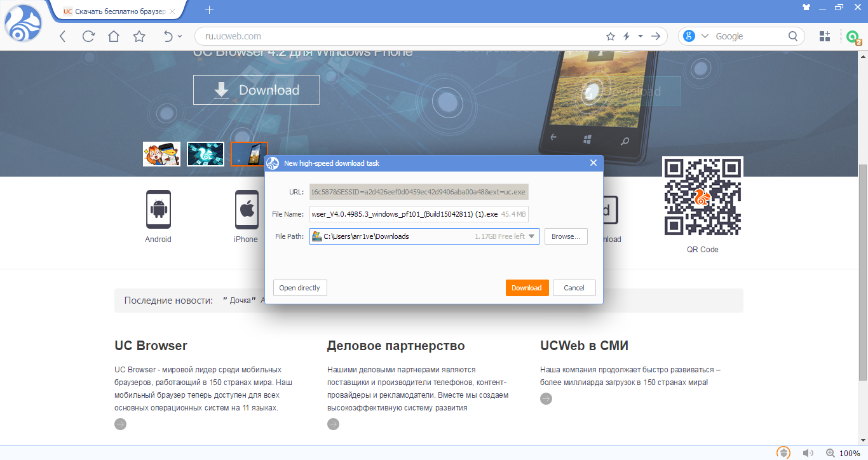Click the Open directly button
This screenshot has width=868, height=460.
coord(300,288)
